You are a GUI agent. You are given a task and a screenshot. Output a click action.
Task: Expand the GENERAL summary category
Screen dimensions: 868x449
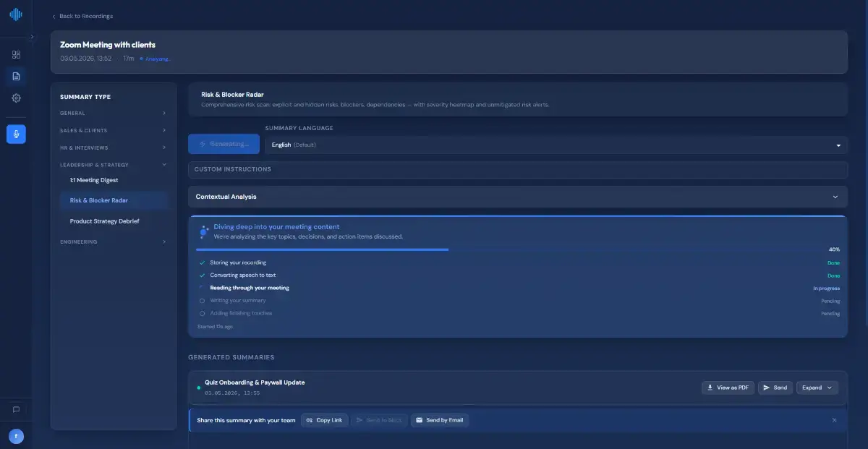pos(113,113)
